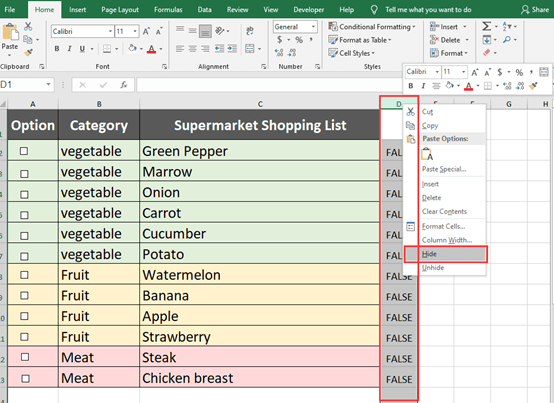The image size is (554, 403).
Task: Click Orientation icon in Alignment group
Action: tap(220, 31)
